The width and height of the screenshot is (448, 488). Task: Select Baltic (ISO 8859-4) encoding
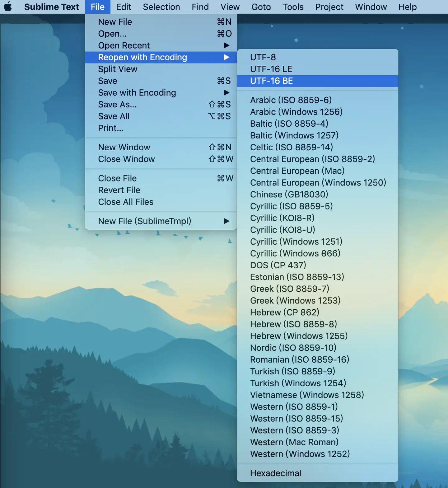pos(318,124)
